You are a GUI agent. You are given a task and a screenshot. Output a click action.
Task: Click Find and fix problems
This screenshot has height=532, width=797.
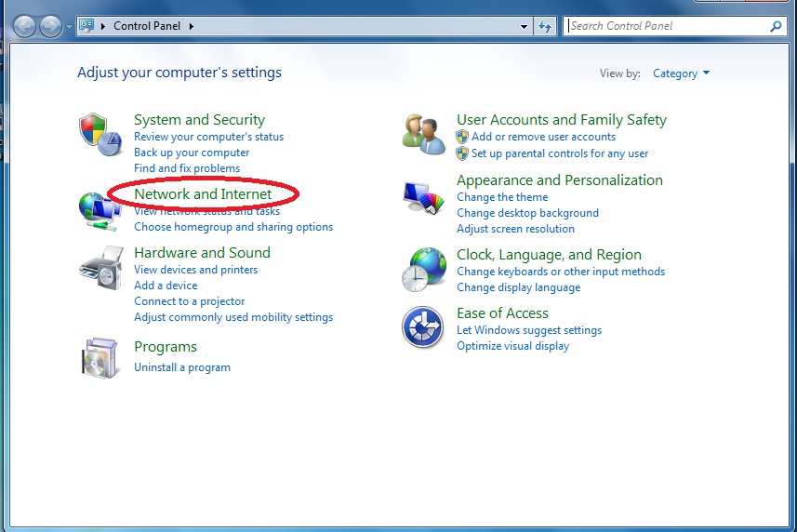click(187, 168)
